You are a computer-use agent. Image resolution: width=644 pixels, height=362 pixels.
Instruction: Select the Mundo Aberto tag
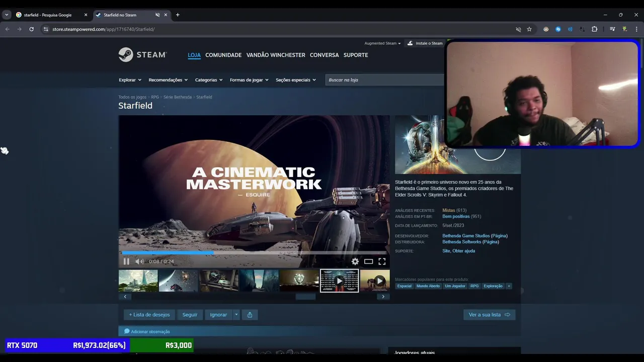click(x=428, y=286)
